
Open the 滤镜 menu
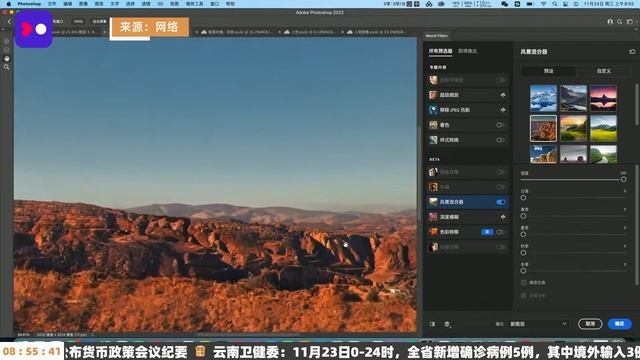click(x=146, y=4)
